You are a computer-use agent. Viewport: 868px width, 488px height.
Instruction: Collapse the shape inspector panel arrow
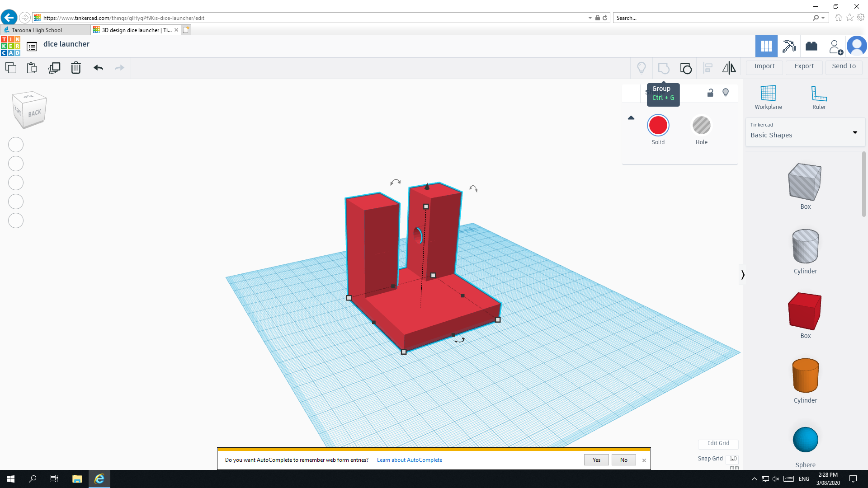pyautogui.click(x=631, y=118)
